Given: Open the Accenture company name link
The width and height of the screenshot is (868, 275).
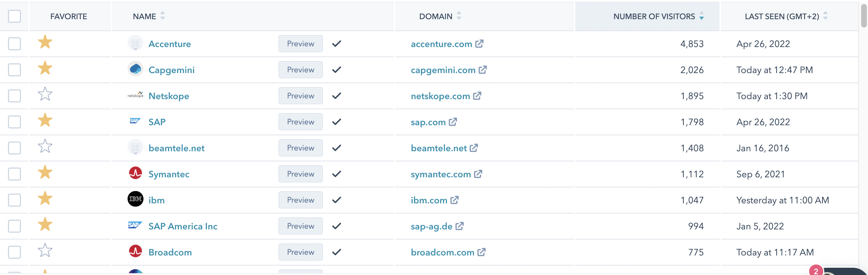Looking at the screenshot, I should (169, 44).
